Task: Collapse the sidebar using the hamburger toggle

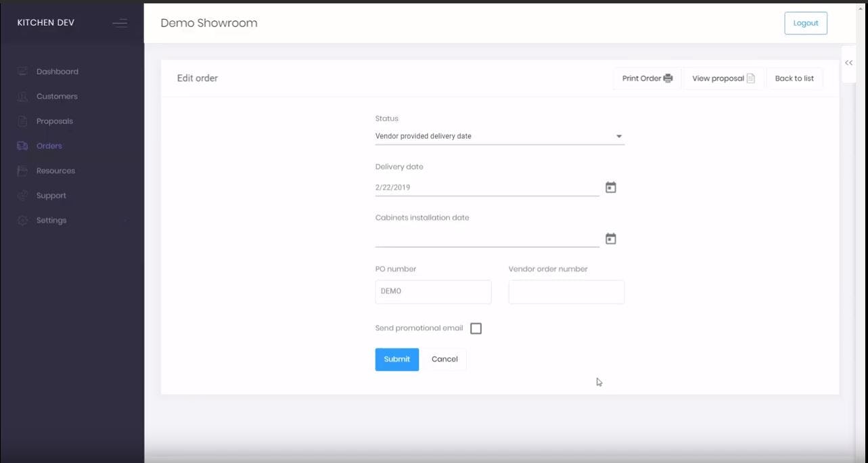Action: click(x=120, y=22)
